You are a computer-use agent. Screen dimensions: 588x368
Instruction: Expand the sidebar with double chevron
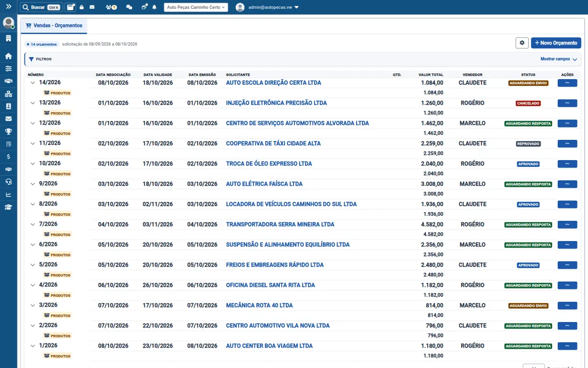point(8,6)
